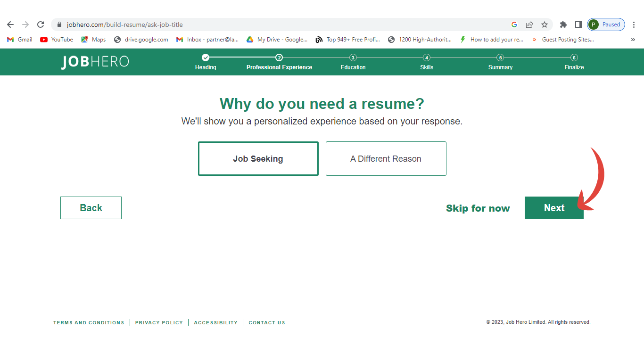
Task: Open Chrome three-dot menu
Action: point(634,25)
